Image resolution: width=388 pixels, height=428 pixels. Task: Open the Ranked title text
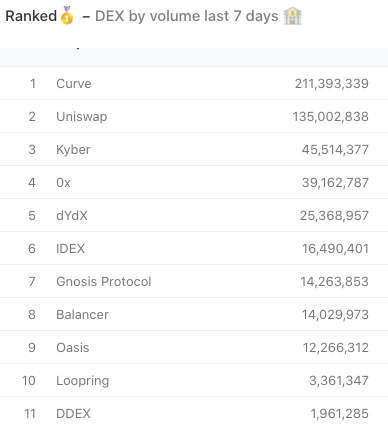coord(31,16)
